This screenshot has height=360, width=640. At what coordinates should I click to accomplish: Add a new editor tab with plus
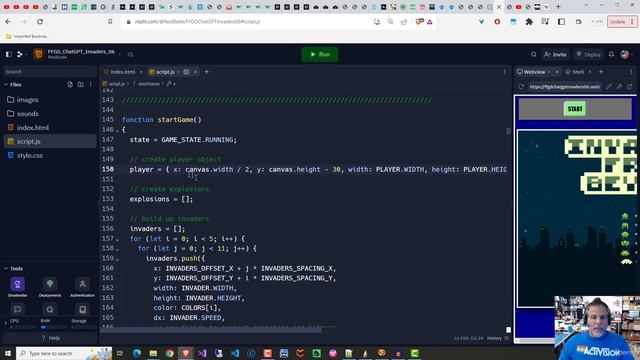[207, 72]
